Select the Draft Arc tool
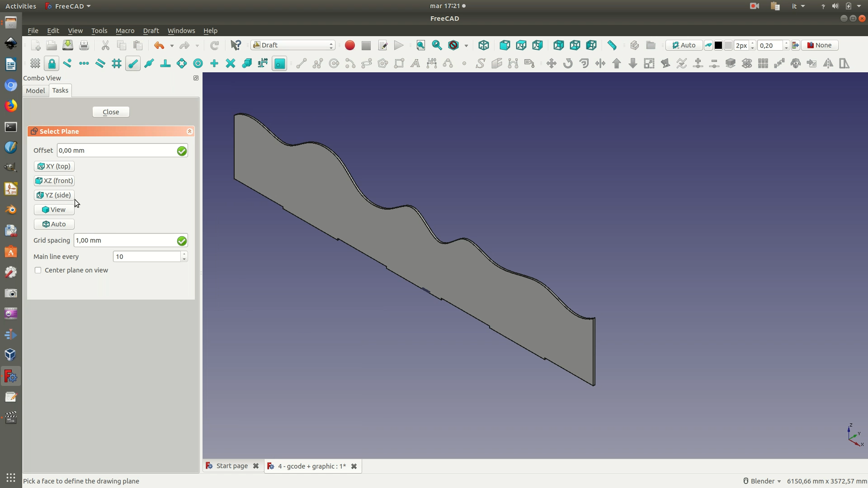This screenshot has height=488, width=868. click(x=350, y=64)
